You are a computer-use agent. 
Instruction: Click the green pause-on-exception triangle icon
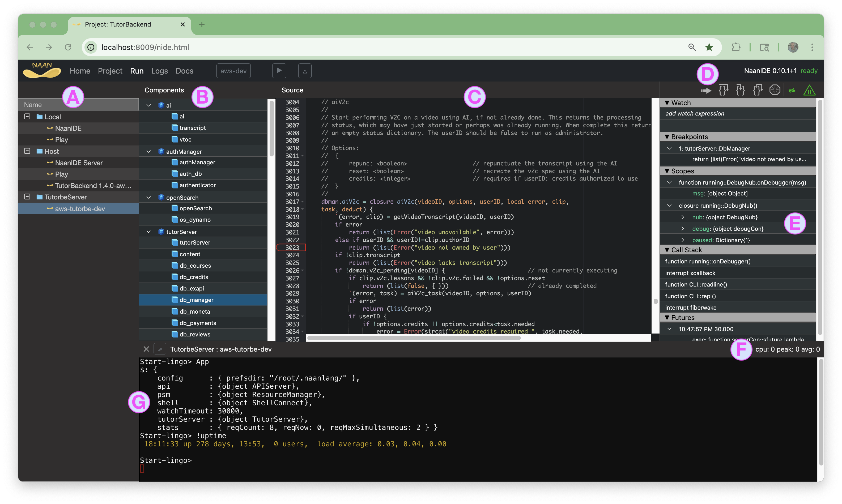pos(809,90)
